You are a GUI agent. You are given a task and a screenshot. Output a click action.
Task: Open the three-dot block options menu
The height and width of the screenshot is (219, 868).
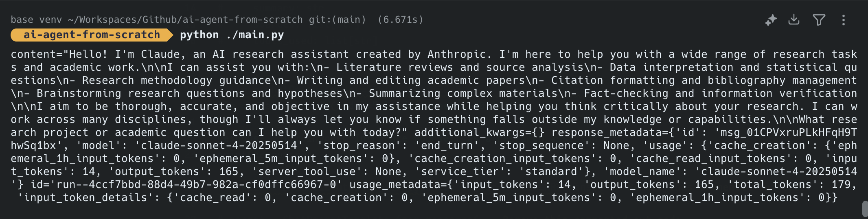pos(844,20)
